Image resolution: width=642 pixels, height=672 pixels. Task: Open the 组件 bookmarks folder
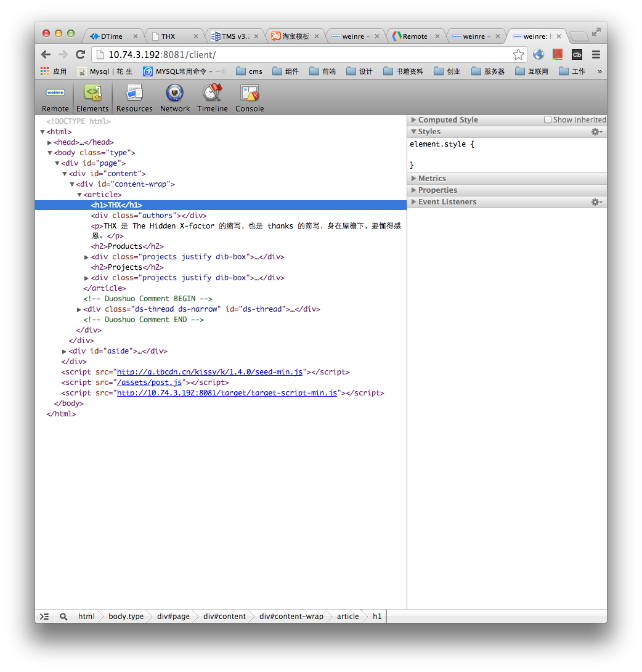(x=285, y=71)
